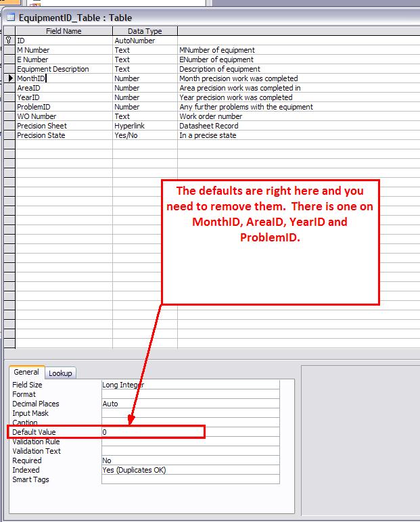Select the YearID field name
This screenshot has height=522, width=420.
64,97
